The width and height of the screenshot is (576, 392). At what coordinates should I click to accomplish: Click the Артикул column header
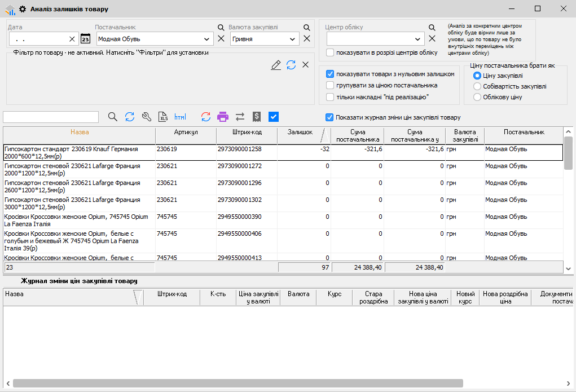click(186, 132)
